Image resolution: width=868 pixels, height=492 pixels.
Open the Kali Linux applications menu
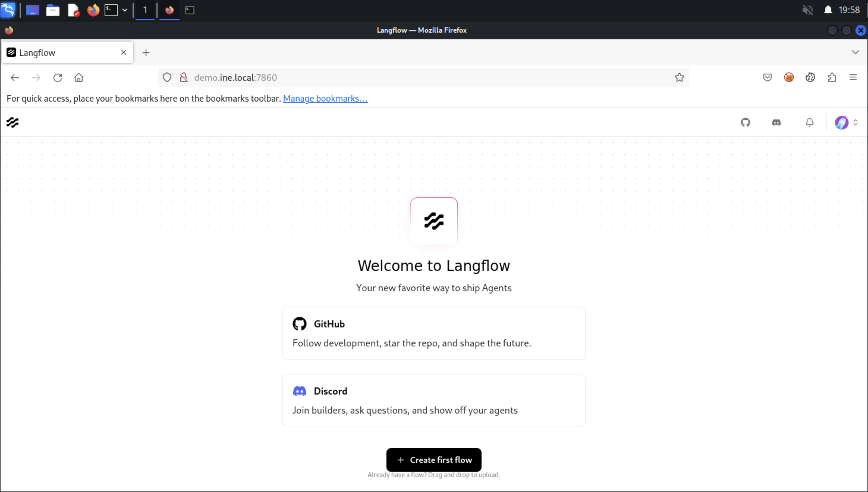point(8,10)
